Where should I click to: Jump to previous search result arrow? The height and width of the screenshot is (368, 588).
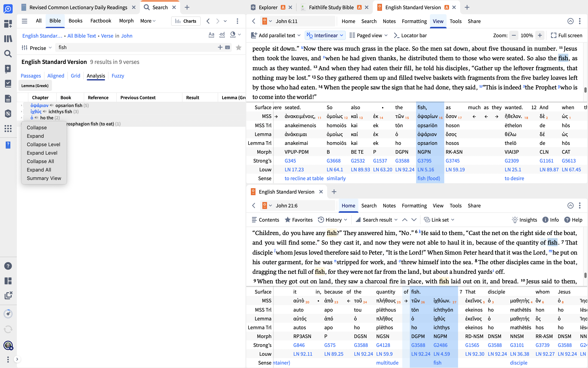404,220
